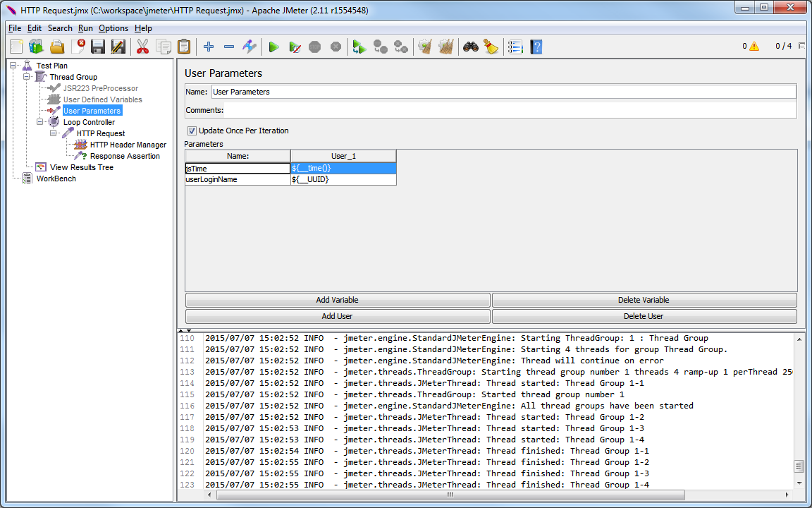Click Remote Start All icon
The height and width of the screenshot is (508, 812).
[359, 47]
